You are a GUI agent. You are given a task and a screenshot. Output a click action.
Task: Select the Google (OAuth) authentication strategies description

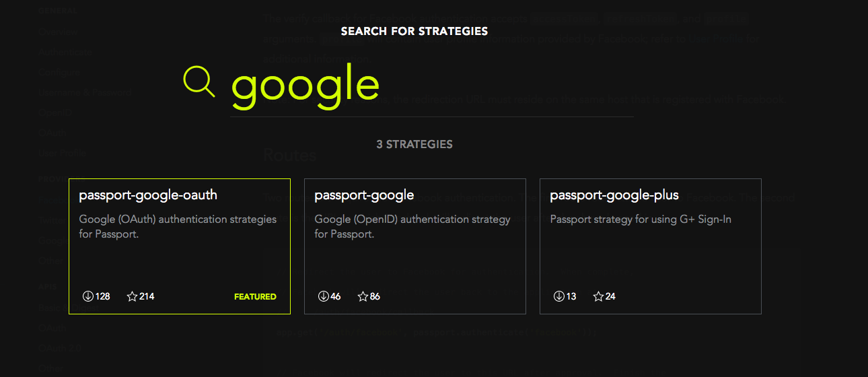click(x=178, y=227)
